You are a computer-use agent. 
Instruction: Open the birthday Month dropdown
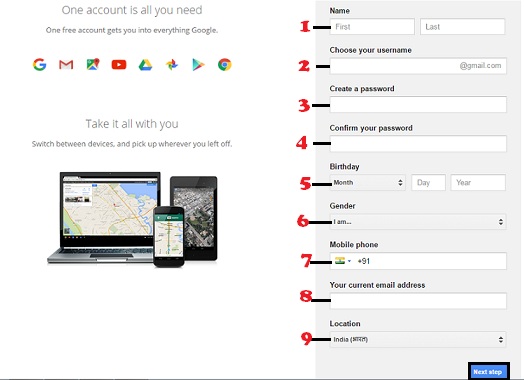[368, 182]
